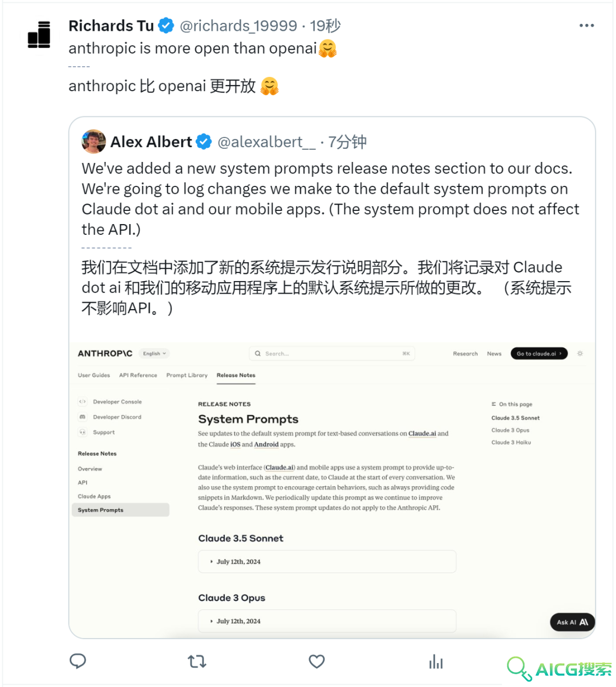This screenshot has width=616, height=687.
Task: Click the retweet arrows icon
Action: (197, 661)
